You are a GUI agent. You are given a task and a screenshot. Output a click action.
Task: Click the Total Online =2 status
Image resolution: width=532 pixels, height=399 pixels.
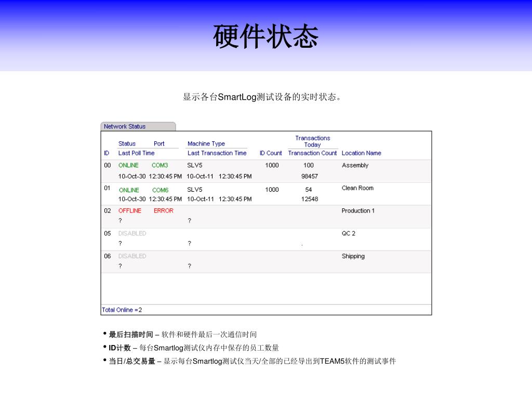point(122,310)
